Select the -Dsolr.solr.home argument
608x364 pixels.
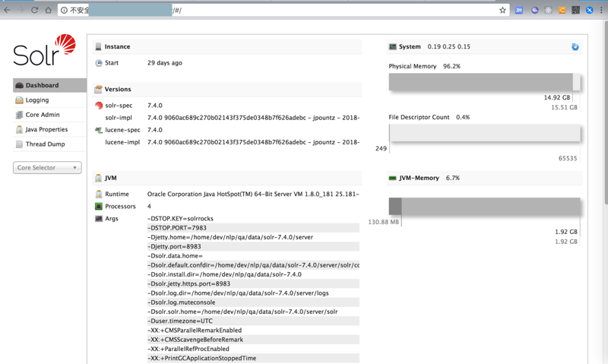[242, 312]
